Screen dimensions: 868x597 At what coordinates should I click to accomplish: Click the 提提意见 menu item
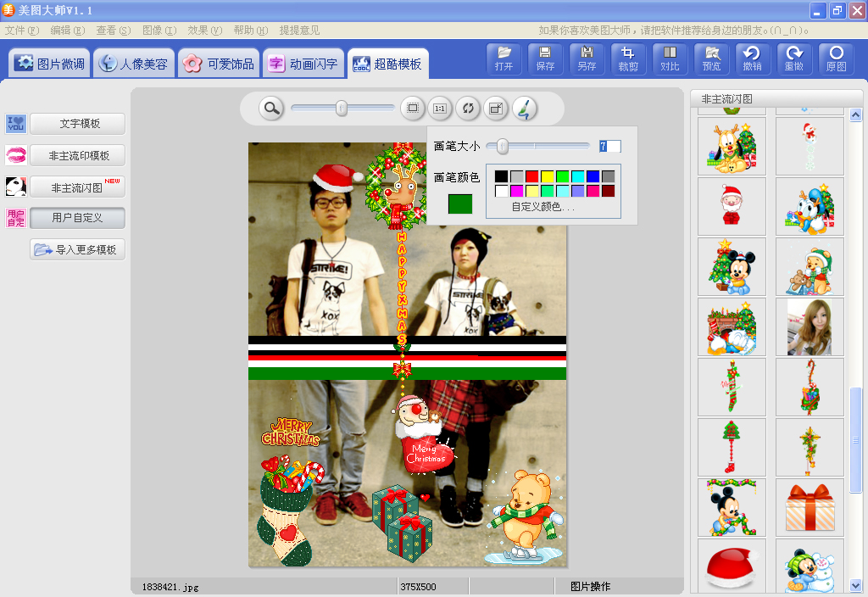point(299,31)
